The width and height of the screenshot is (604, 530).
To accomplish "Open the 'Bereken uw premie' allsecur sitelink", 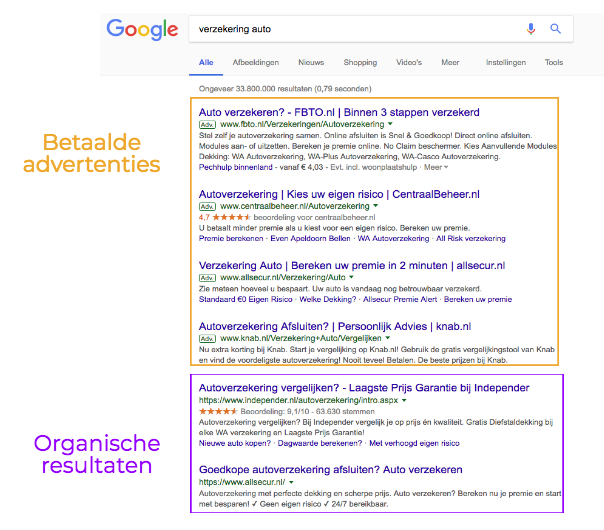I will (x=478, y=299).
